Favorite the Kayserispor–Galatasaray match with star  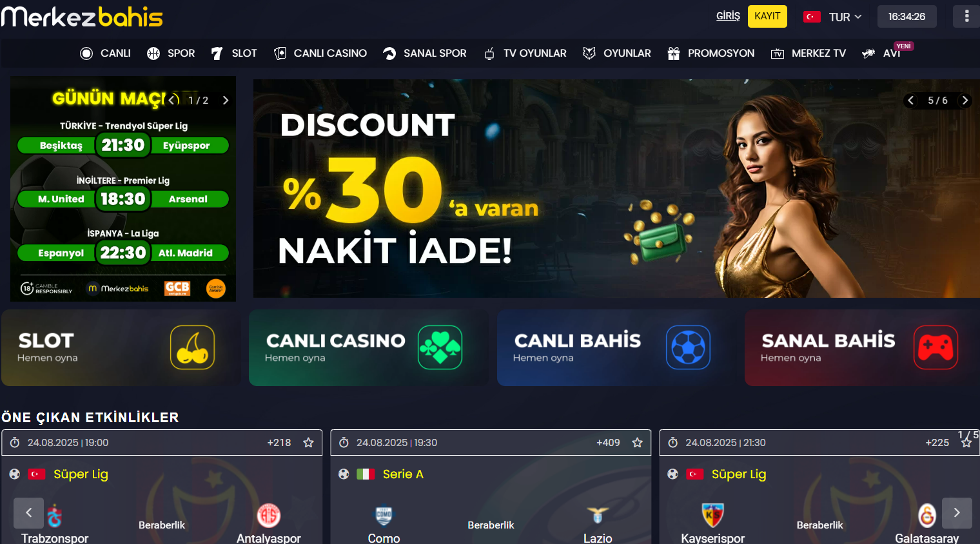pyautogui.click(x=966, y=443)
